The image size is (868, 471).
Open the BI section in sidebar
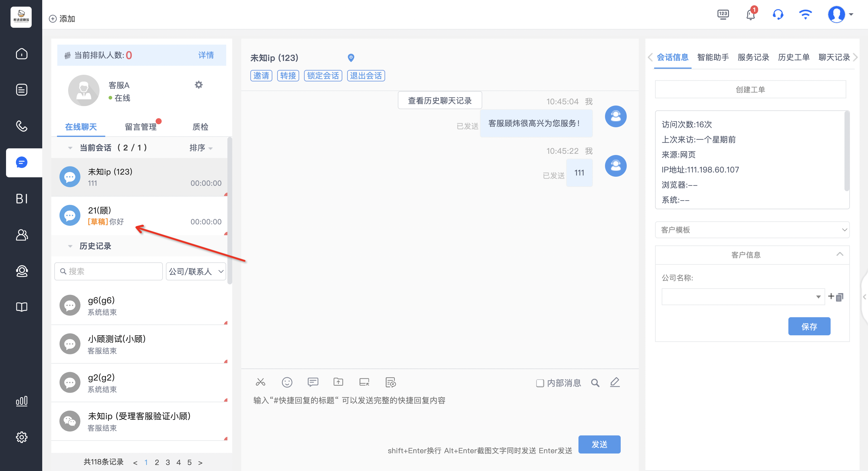pyautogui.click(x=22, y=198)
